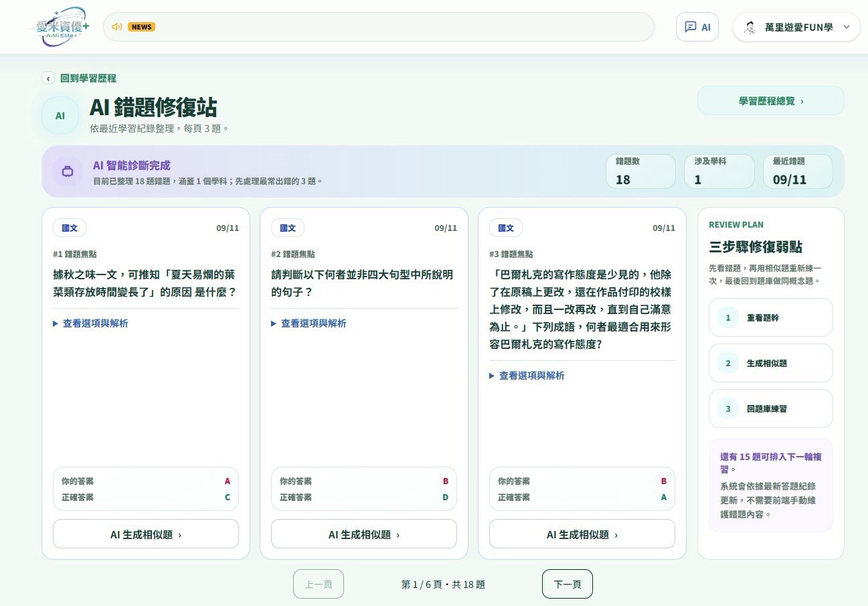The height and width of the screenshot is (606, 868).
Task: Click the AI 智能診斷完成 heading
Action: [132, 165]
